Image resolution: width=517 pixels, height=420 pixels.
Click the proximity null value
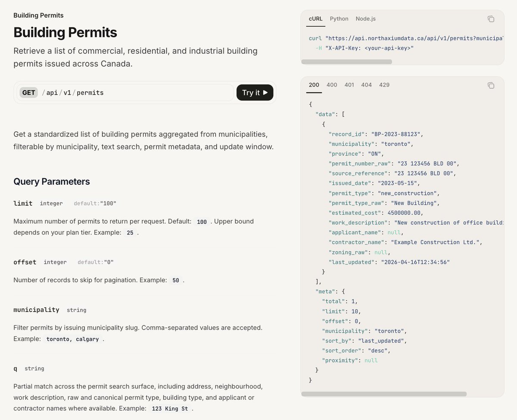pos(371,360)
